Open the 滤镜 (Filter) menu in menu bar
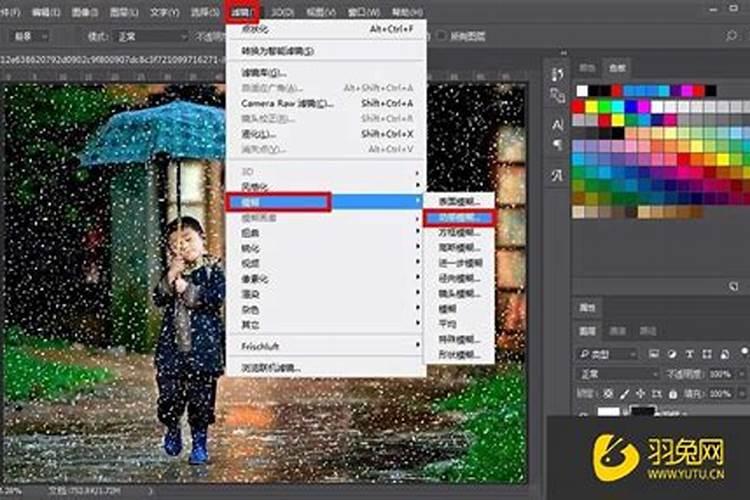The image size is (750, 500). 241,12
